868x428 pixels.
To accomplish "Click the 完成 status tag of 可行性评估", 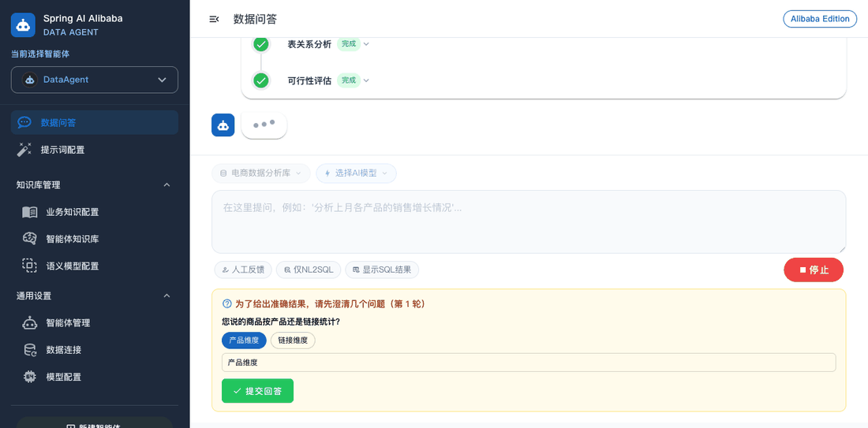I will coord(349,80).
